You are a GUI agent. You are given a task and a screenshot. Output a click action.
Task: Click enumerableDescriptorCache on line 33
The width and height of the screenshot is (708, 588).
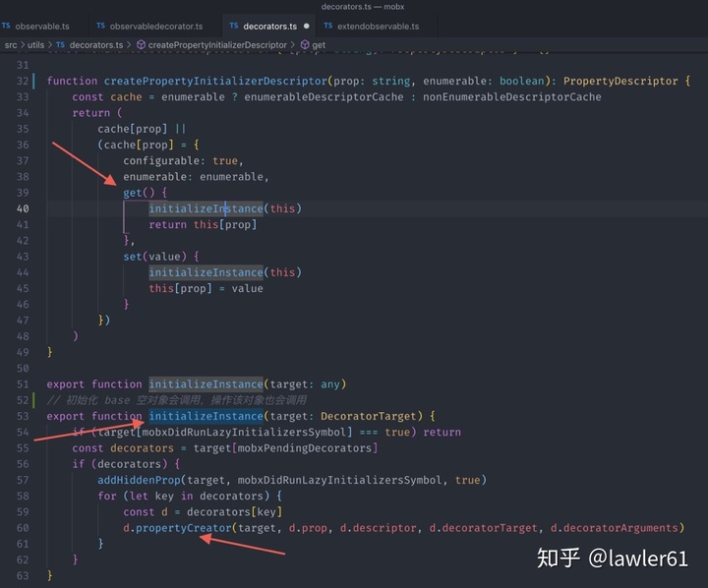click(324, 97)
